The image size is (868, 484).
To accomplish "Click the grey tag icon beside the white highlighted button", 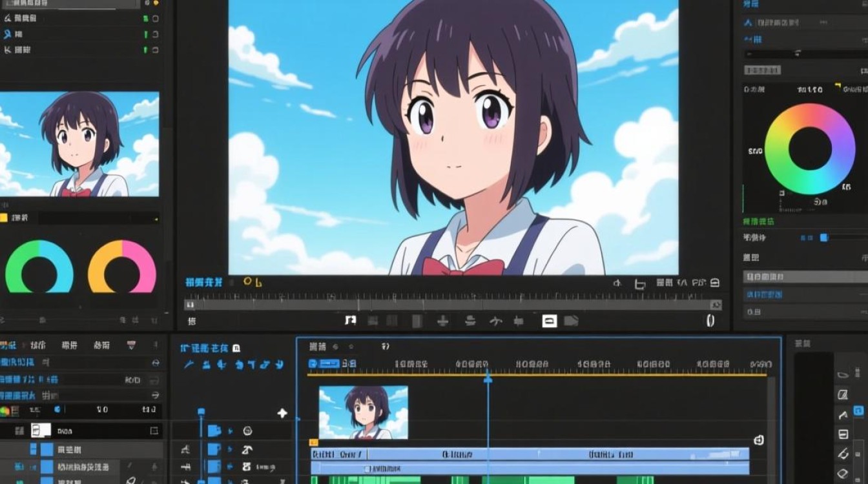I will point(571,320).
